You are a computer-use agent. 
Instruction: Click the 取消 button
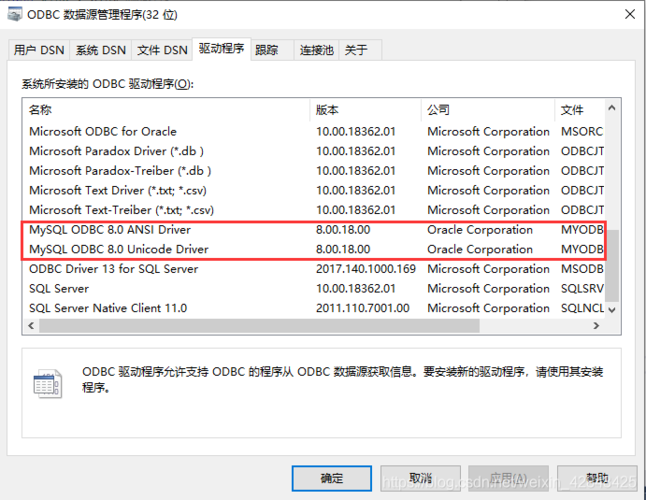click(x=420, y=478)
